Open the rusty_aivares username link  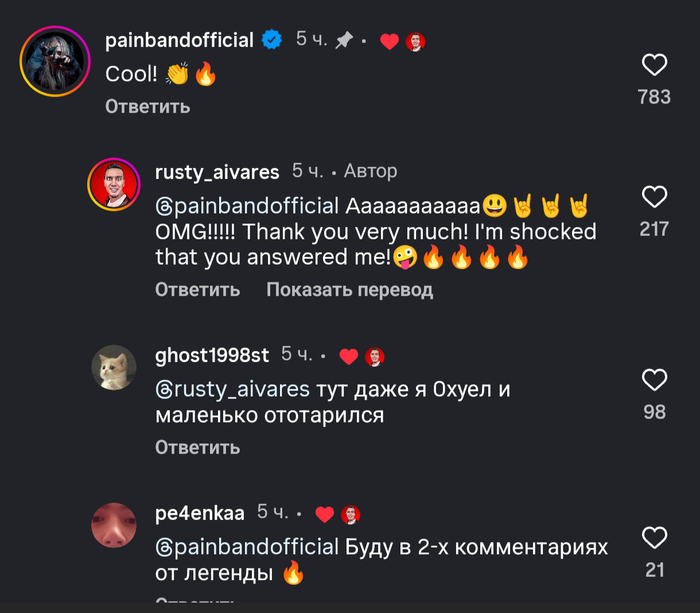[217, 172]
